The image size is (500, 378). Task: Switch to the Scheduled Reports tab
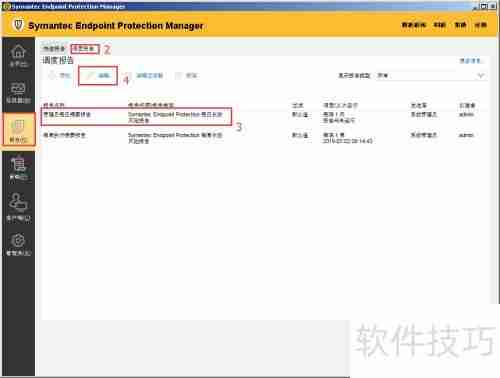85,49
